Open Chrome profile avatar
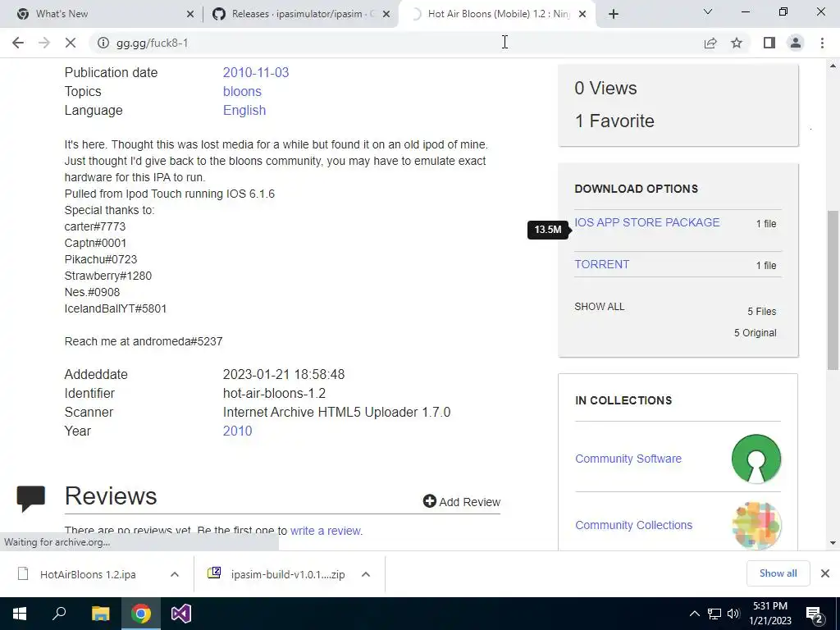Screen dimensions: 840x630 pos(796,43)
